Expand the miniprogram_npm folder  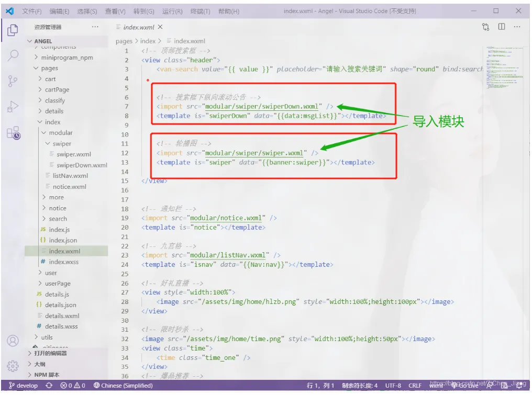click(x=66, y=58)
